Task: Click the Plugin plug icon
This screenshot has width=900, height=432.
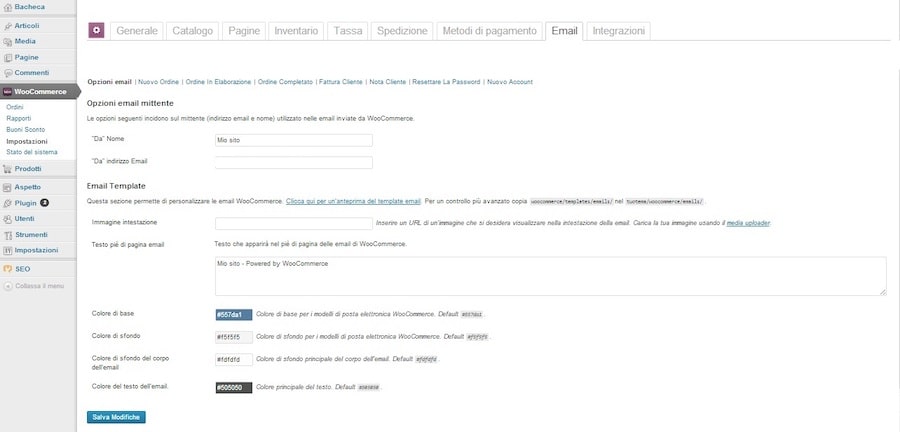Action: (x=7, y=203)
